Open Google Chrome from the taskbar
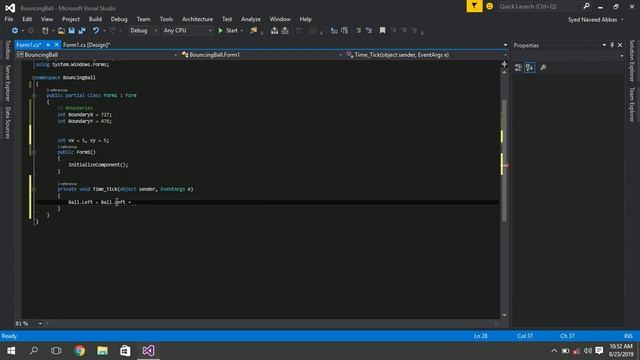 80,351
